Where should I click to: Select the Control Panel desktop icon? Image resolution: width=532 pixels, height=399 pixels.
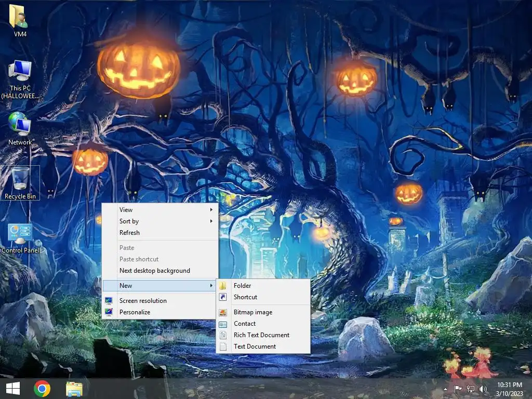[20, 238]
